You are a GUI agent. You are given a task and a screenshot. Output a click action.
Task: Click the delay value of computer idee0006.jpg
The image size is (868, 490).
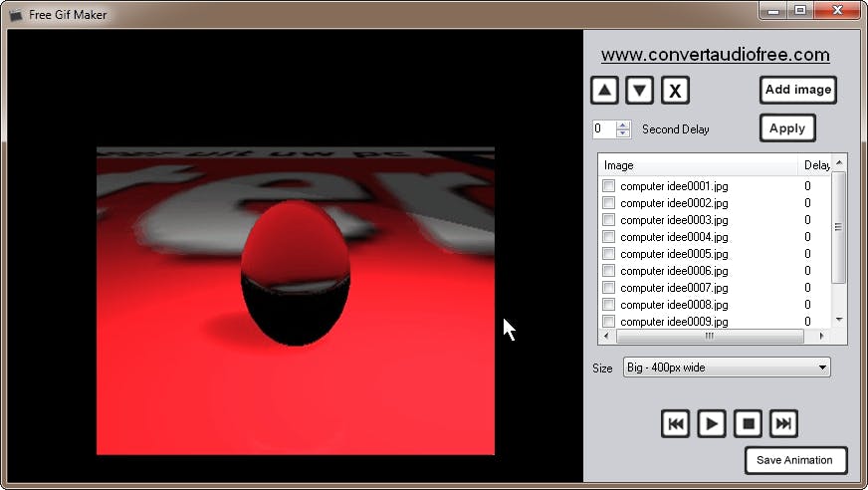pyautogui.click(x=807, y=271)
